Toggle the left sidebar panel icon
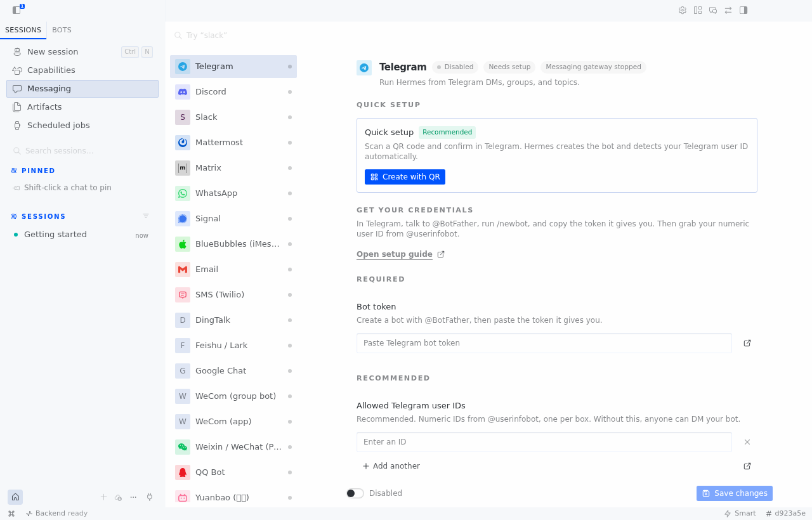Viewport: 812px width, 520px height. [x=16, y=10]
